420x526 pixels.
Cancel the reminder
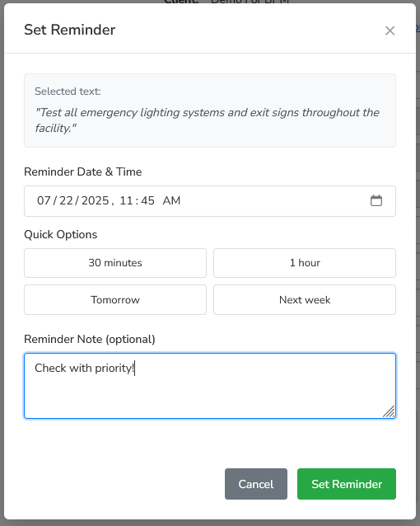pos(256,484)
